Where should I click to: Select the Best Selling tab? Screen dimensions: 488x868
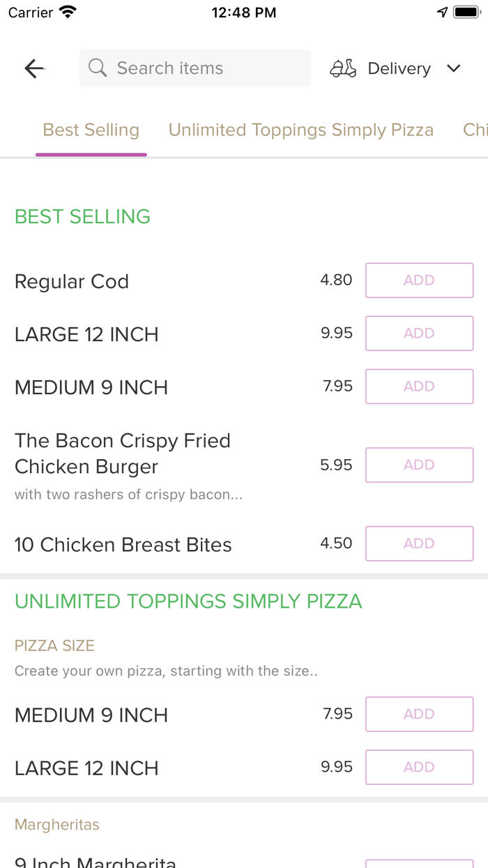tap(91, 130)
